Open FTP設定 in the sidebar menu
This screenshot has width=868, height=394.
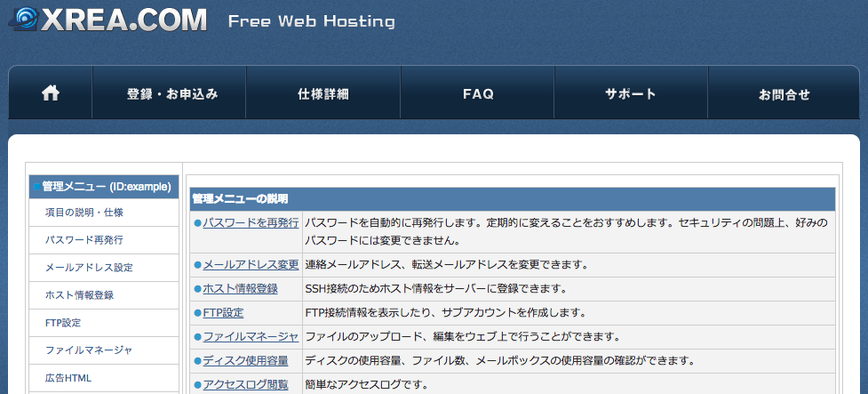[63, 323]
